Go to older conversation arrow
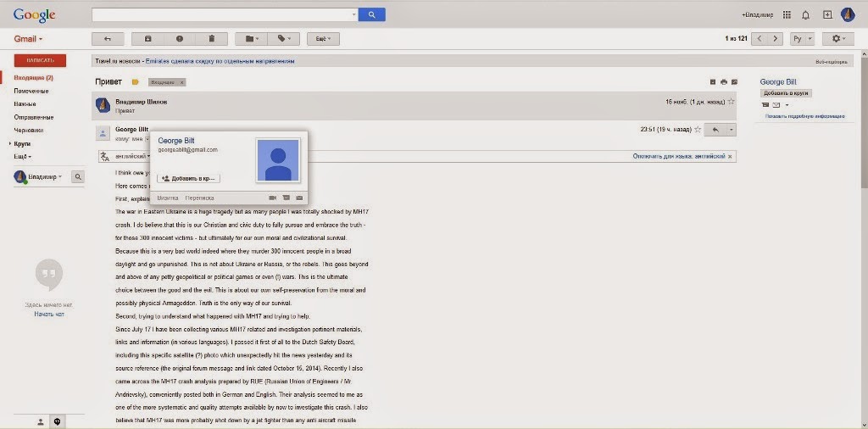Image resolution: width=868 pixels, height=429 pixels. (776, 39)
